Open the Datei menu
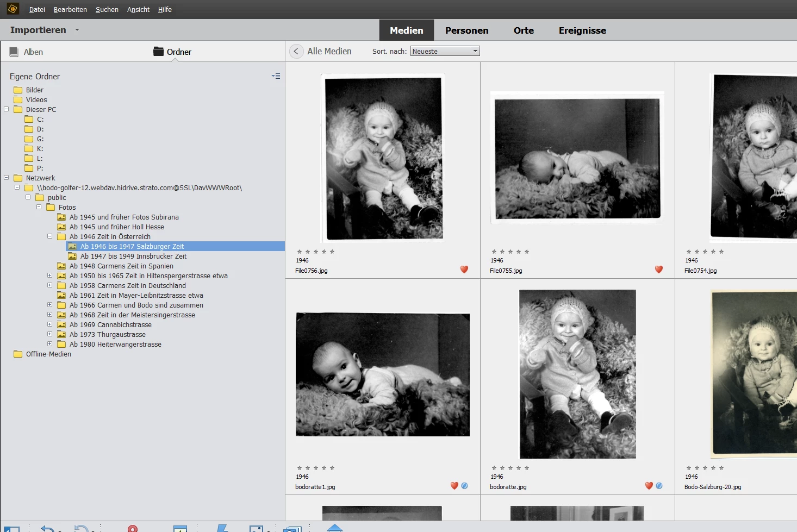Viewport: 797px width, 532px height. tap(37, 9)
